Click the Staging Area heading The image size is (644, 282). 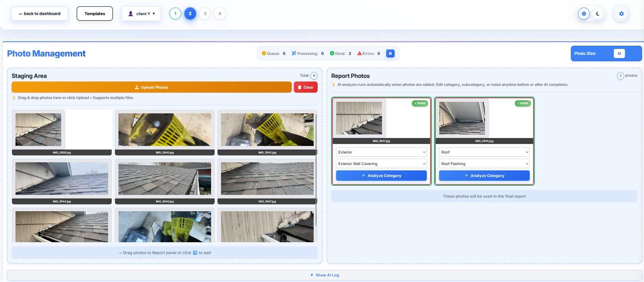(x=29, y=76)
